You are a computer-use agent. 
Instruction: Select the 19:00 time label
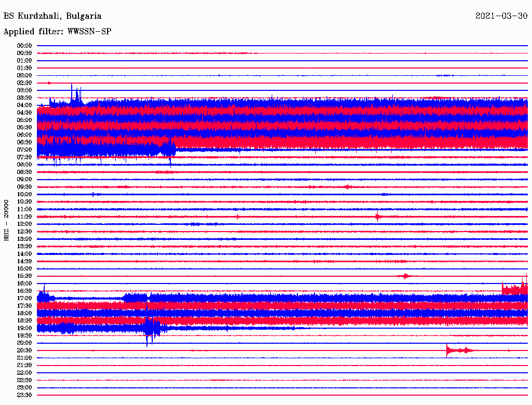tap(24, 328)
